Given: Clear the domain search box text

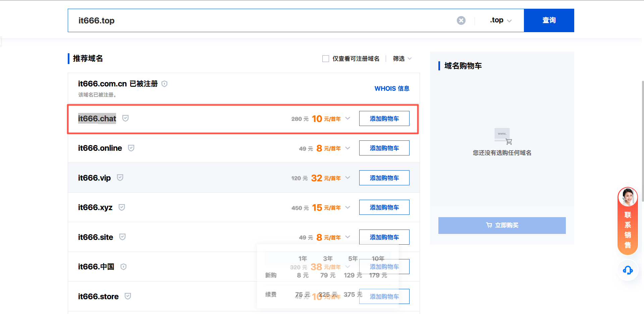Looking at the screenshot, I should pyautogui.click(x=461, y=20).
